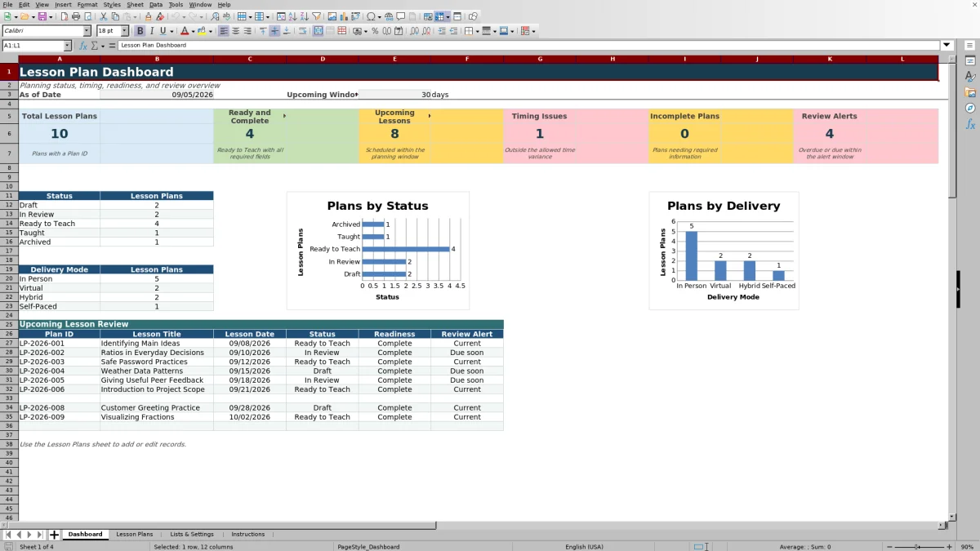Image resolution: width=980 pixels, height=551 pixels.
Task: Switch to the Lists & Settings sheet tab
Action: tap(192, 535)
